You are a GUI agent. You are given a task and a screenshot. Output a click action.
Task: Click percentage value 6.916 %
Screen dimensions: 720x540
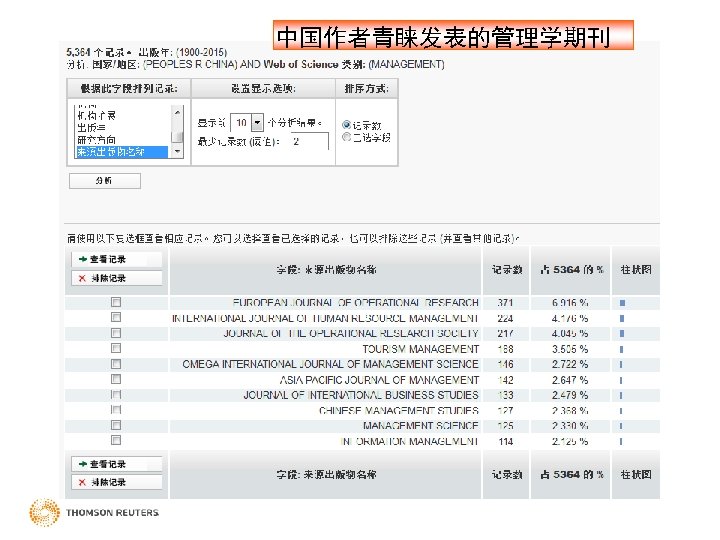coord(570,303)
